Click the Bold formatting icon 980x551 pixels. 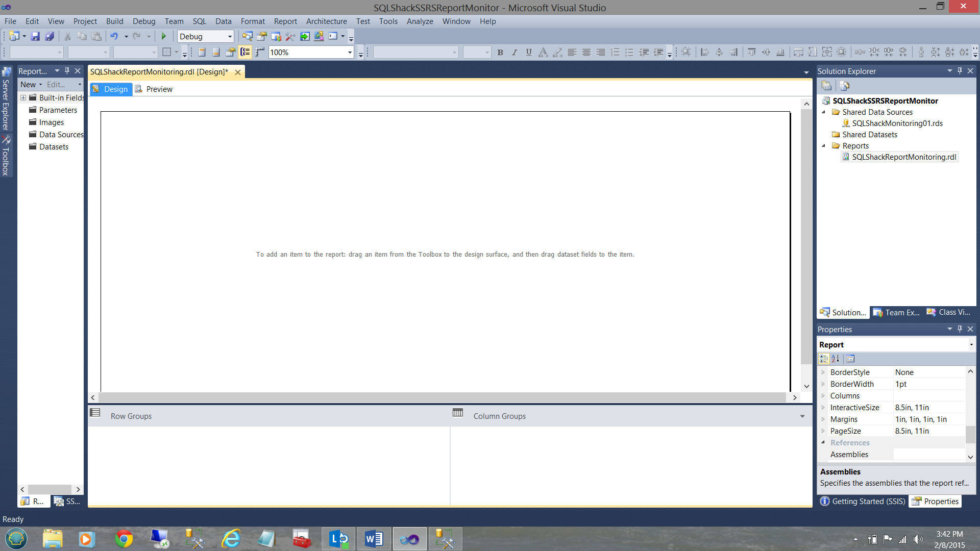(x=500, y=52)
